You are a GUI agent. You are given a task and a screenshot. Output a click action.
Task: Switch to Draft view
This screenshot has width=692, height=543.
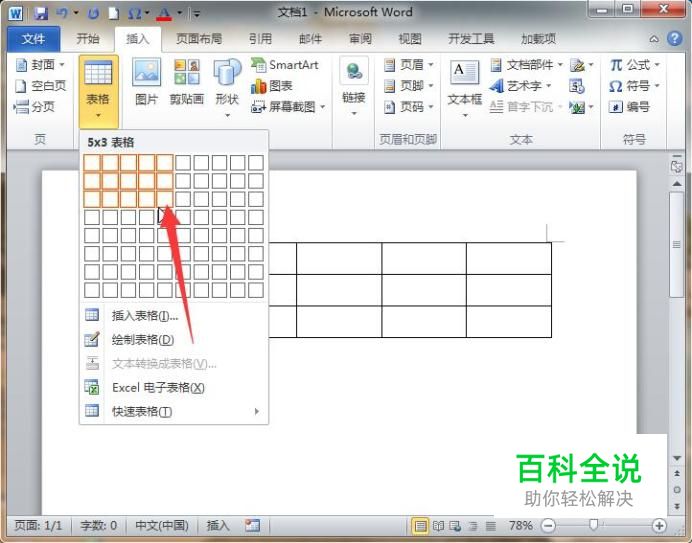490,526
